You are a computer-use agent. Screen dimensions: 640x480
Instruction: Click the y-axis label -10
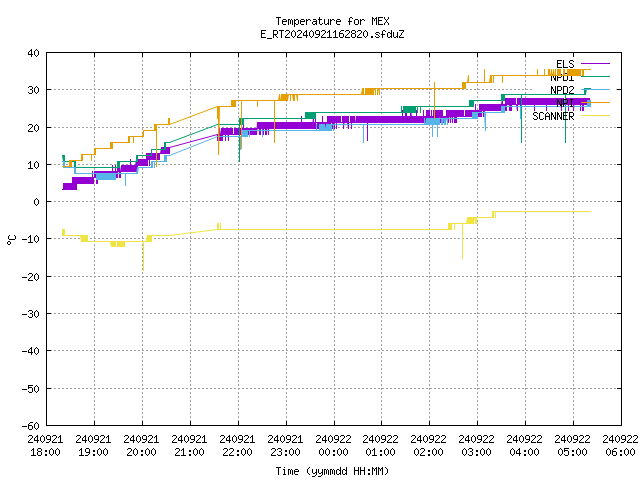[x=31, y=239]
